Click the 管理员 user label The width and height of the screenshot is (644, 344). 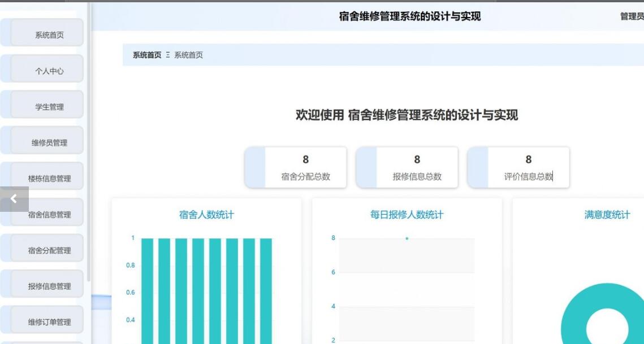coord(632,16)
